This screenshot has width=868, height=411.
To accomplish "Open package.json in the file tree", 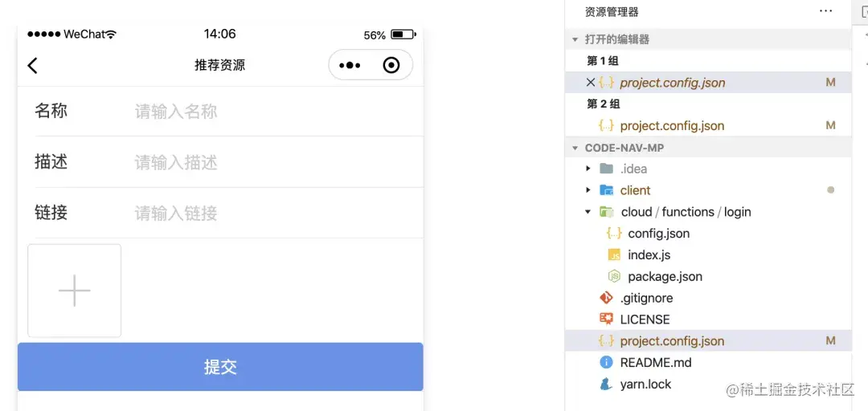I will (x=665, y=276).
